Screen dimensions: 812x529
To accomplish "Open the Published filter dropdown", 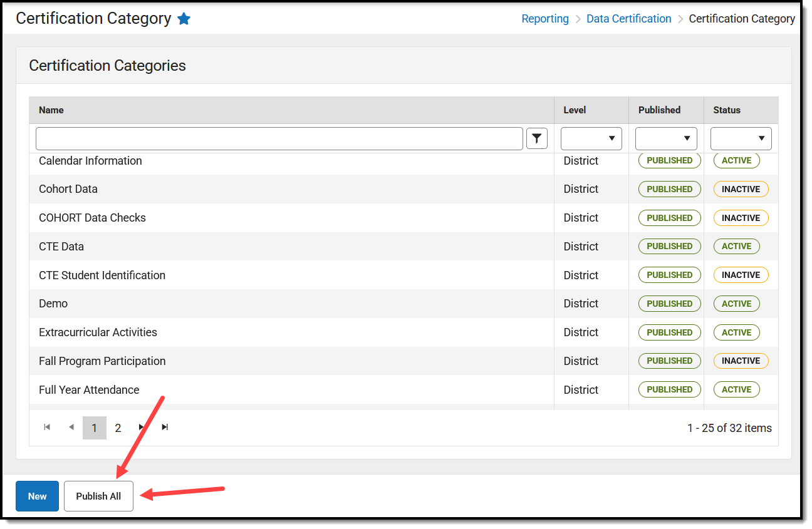I will coord(666,138).
